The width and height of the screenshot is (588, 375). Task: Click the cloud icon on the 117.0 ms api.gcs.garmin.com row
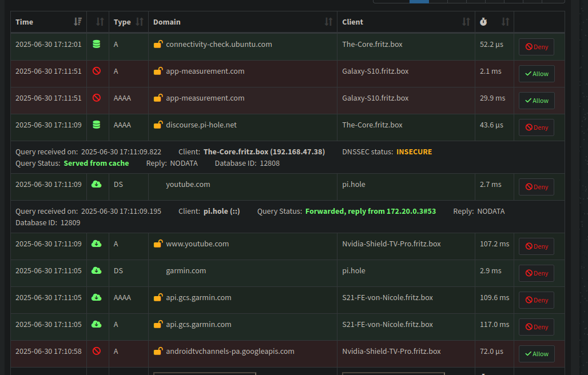pyautogui.click(x=96, y=325)
